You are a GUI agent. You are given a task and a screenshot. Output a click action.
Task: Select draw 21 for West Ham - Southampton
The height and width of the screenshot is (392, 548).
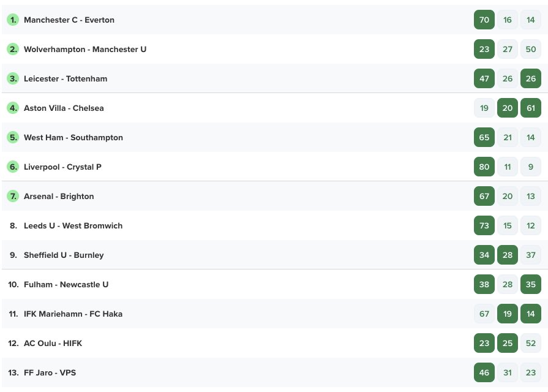508,137
